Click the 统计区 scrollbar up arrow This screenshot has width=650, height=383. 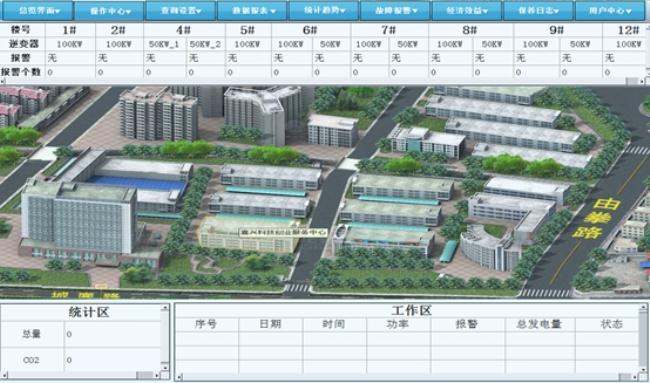165,308
